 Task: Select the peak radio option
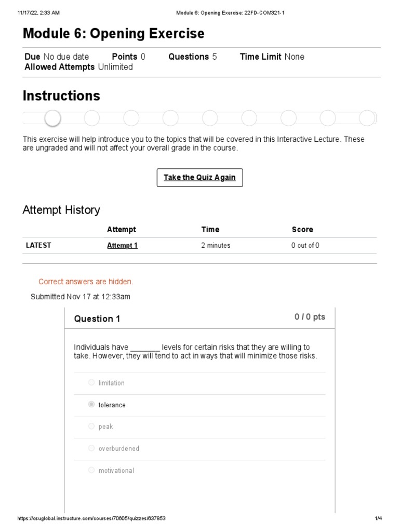pos(91,427)
